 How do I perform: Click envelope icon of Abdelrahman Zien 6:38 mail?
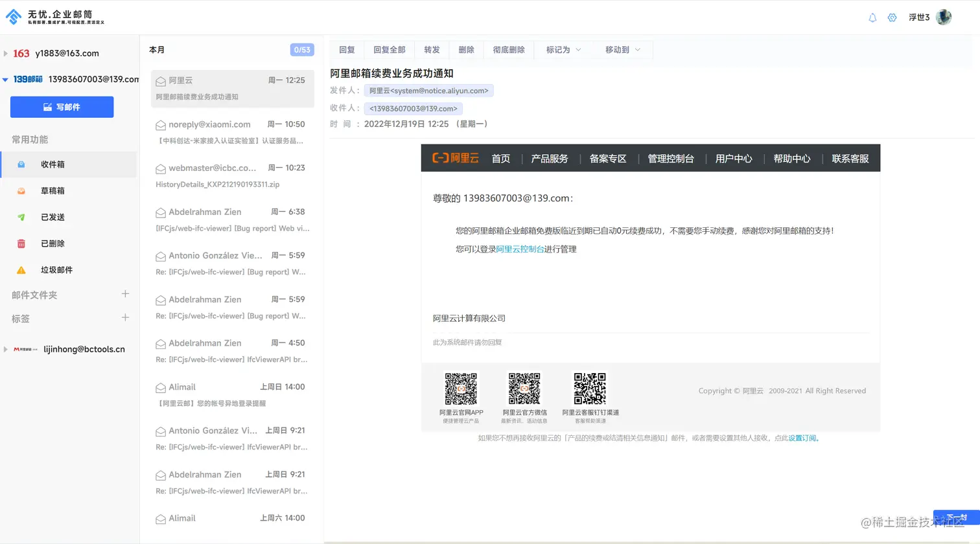(x=160, y=212)
